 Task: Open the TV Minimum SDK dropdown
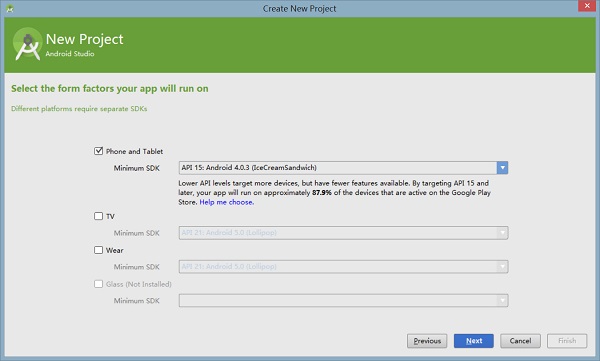pos(343,233)
